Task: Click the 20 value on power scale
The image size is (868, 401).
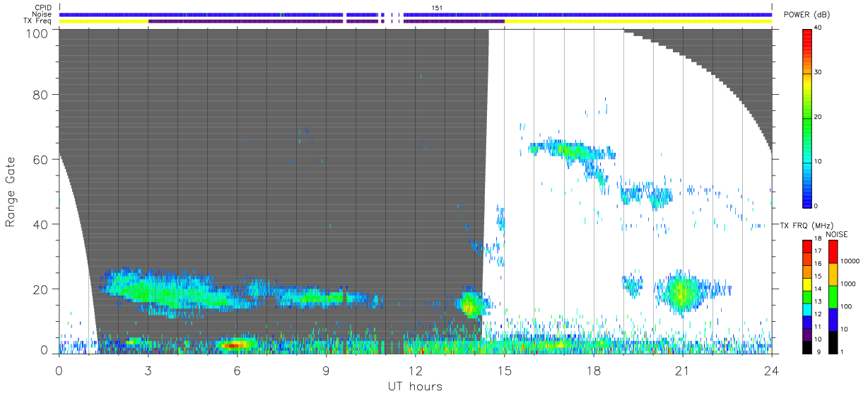Action: coord(819,117)
